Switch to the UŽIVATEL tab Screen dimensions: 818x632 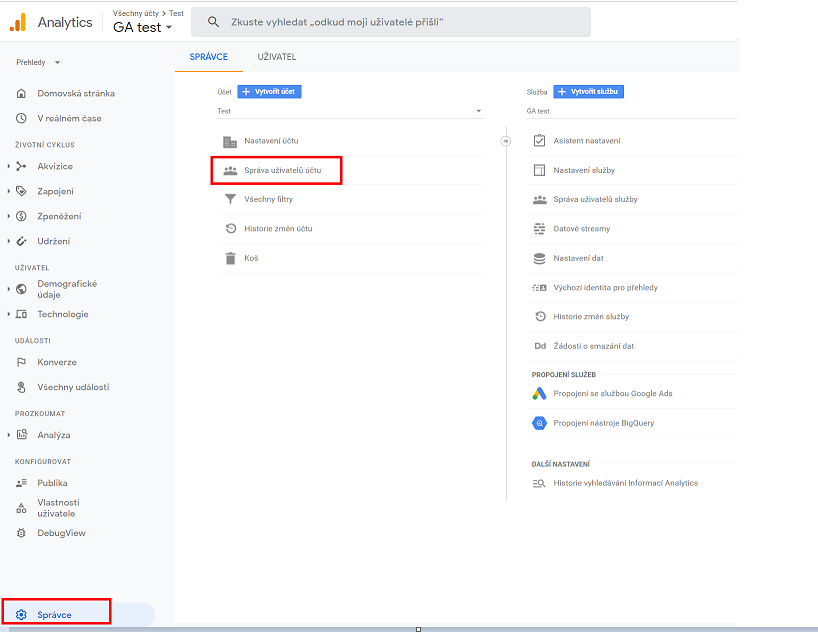click(x=276, y=57)
